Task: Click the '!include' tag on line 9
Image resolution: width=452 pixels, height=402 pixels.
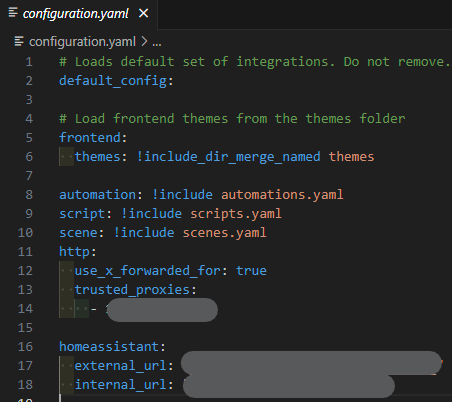Action: (151, 214)
